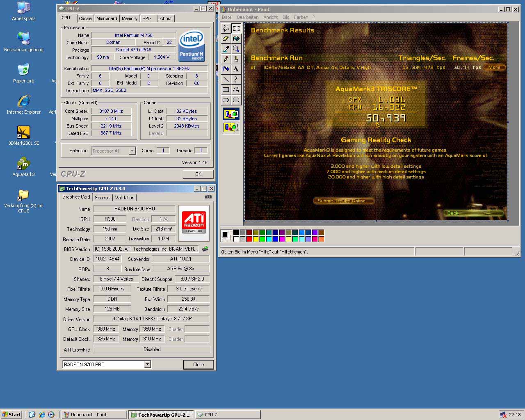Choose the Curve tool in Paint
The height and width of the screenshot is (420, 525).
pyautogui.click(x=236, y=80)
